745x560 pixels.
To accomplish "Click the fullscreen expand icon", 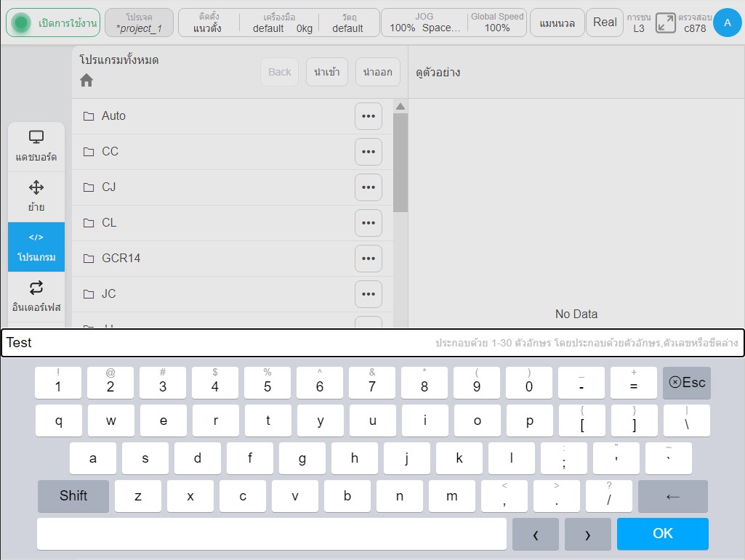I will pos(665,23).
